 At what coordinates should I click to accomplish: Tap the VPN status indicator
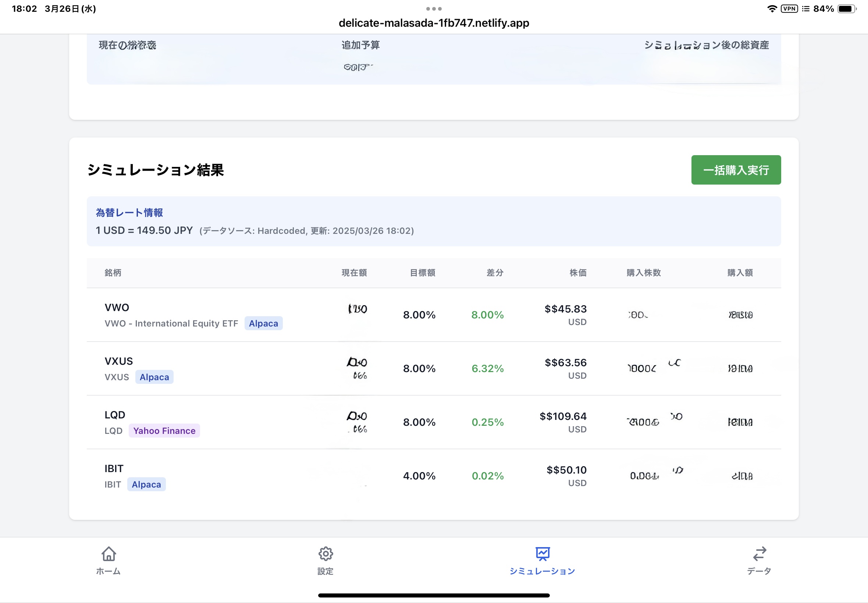click(789, 9)
